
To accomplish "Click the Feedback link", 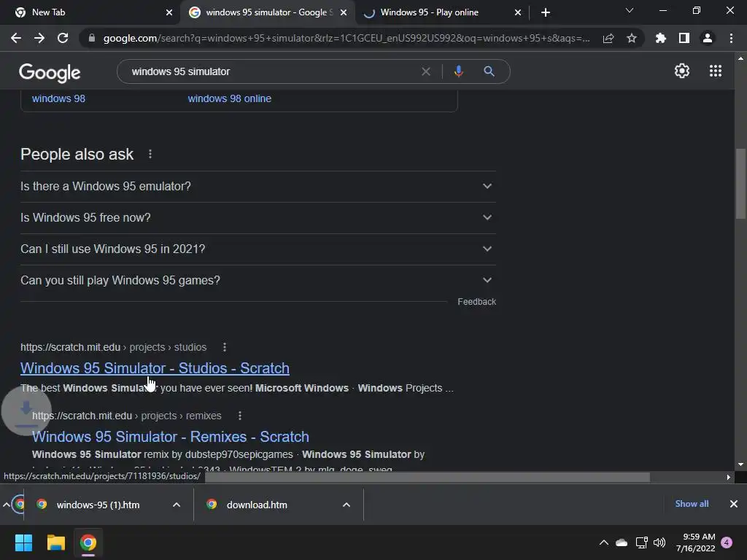I will click(x=477, y=302).
